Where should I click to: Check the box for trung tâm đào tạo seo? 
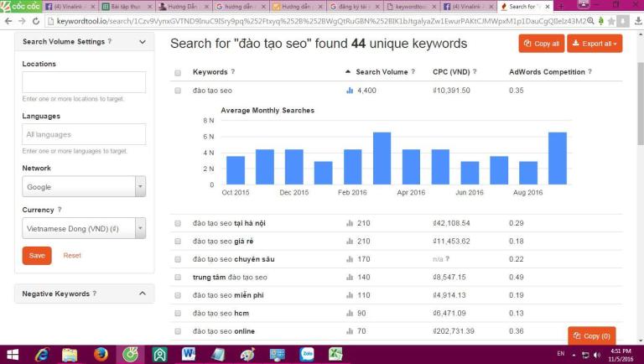coord(178,278)
